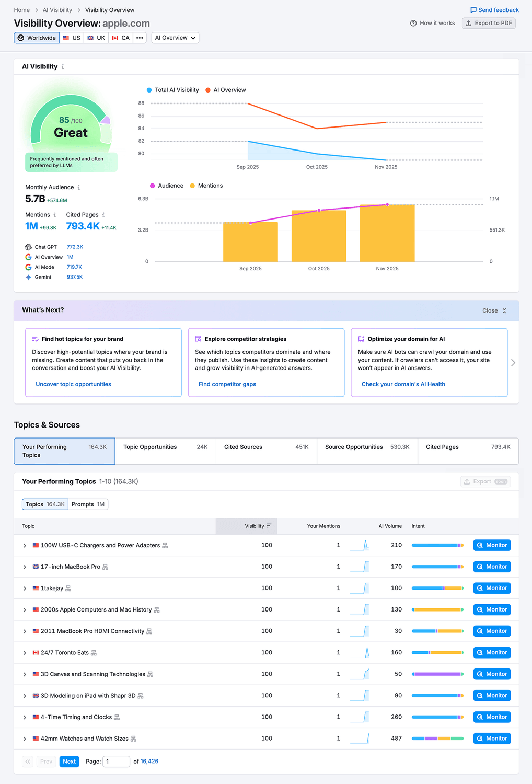Switch to the Prompts pill

click(x=88, y=504)
